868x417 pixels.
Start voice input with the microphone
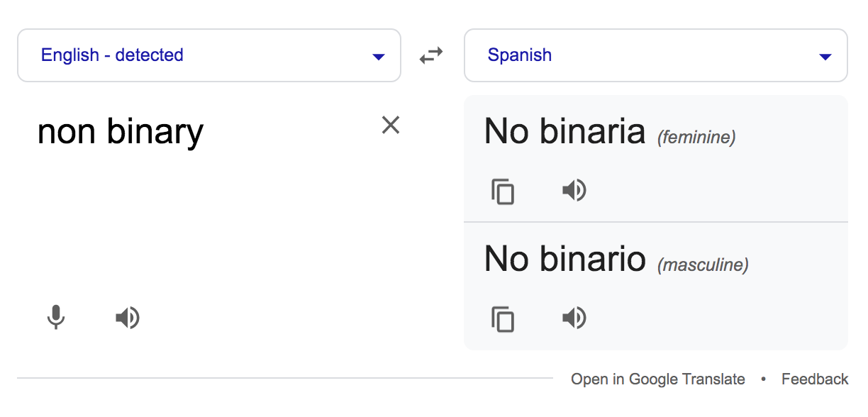click(x=56, y=318)
